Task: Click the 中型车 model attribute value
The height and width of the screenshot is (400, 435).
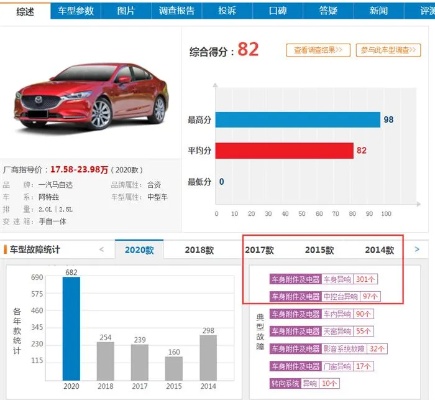Action: tap(157, 197)
